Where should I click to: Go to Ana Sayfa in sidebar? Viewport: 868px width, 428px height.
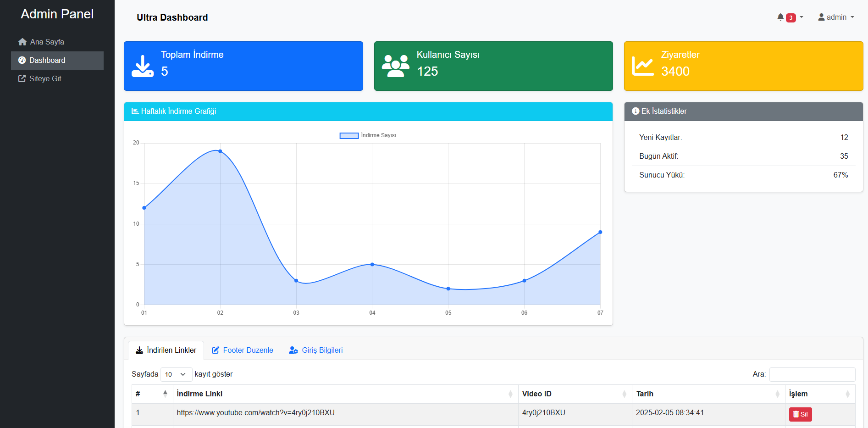(x=57, y=42)
